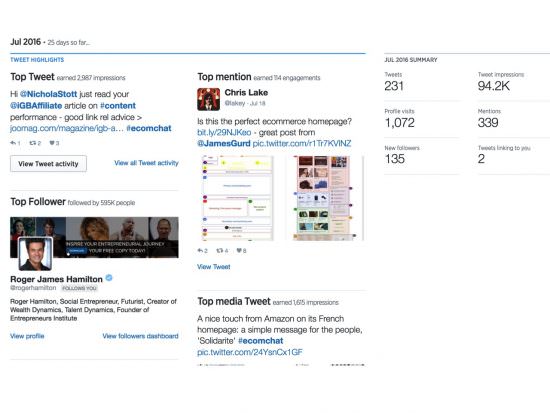Screen dimensions: 550x413
Task: Like the Chris Lake mention heart icon
Action: (239, 251)
